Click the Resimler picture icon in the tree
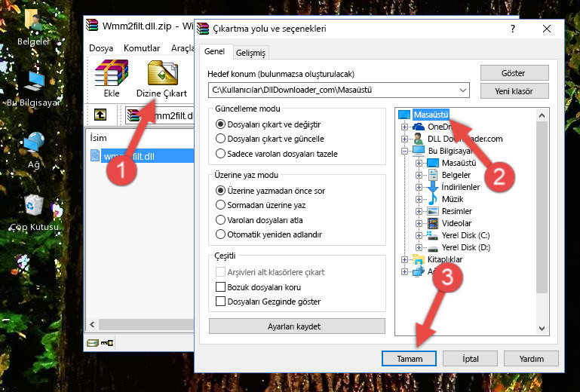 pos(432,211)
